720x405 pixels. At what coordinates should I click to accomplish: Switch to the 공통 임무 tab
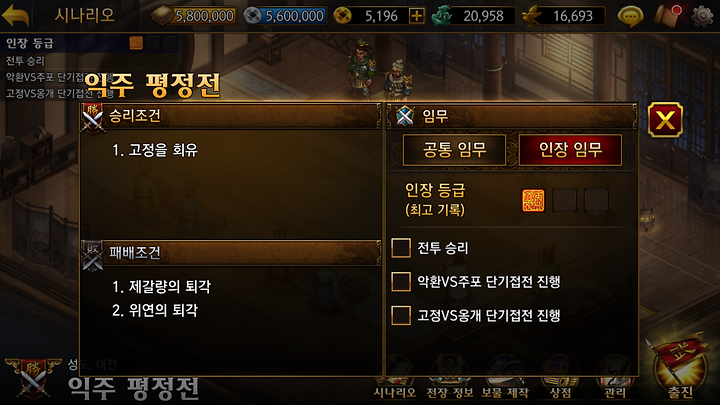(x=454, y=150)
